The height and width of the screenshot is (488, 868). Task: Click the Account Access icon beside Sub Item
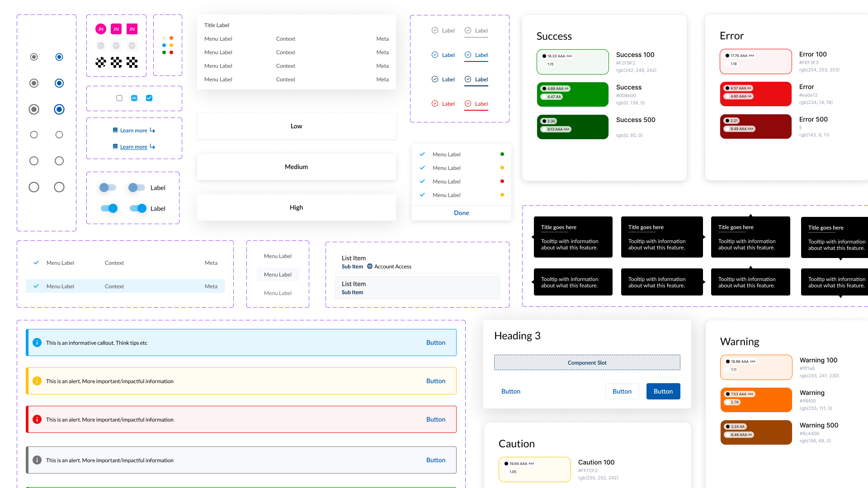coord(370,266)
